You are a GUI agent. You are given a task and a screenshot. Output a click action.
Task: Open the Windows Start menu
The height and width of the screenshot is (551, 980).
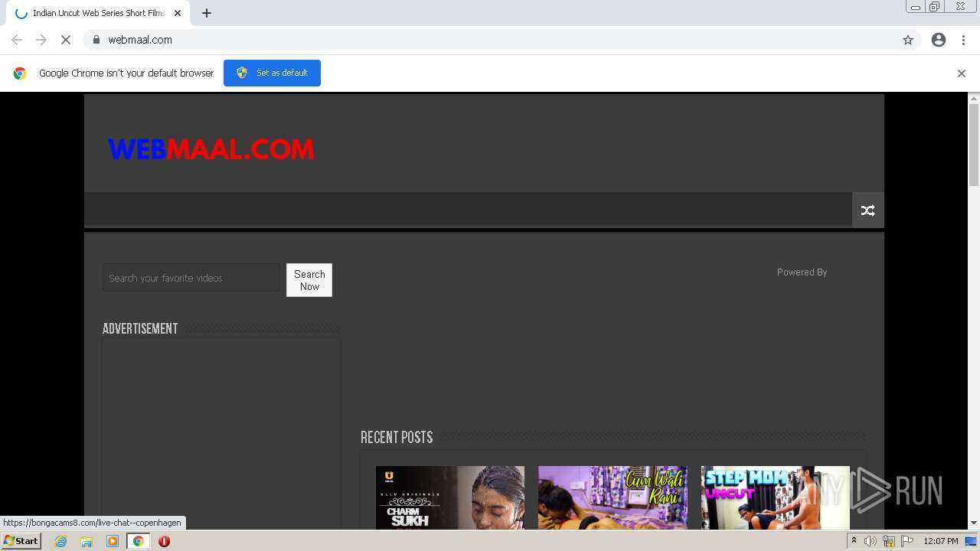[x=21, y=541]
